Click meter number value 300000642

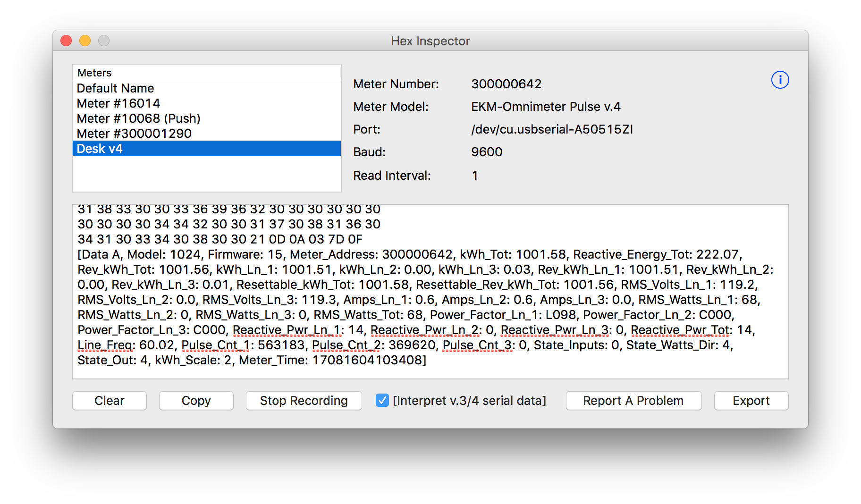point(506,84)
